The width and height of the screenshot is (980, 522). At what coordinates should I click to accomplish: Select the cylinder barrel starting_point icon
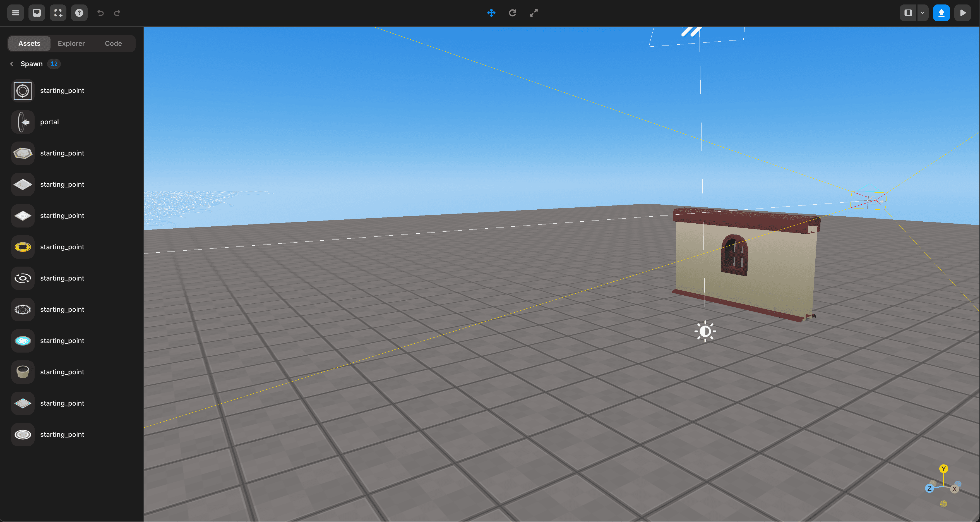point(23,372)
